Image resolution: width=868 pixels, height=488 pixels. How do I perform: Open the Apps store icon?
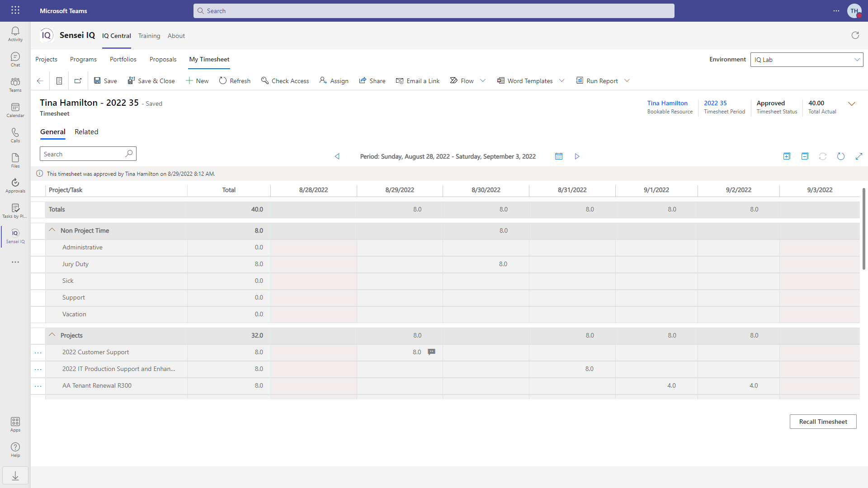click(15, 424)
